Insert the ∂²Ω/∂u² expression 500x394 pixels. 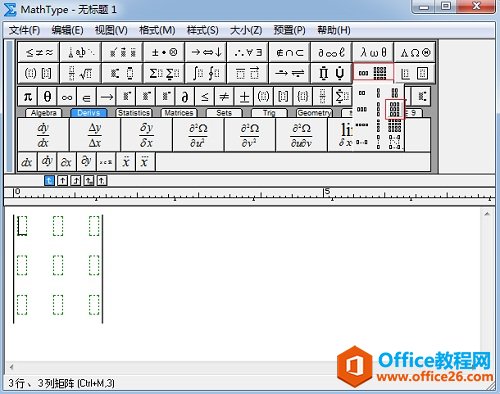[x=198, y=135]
